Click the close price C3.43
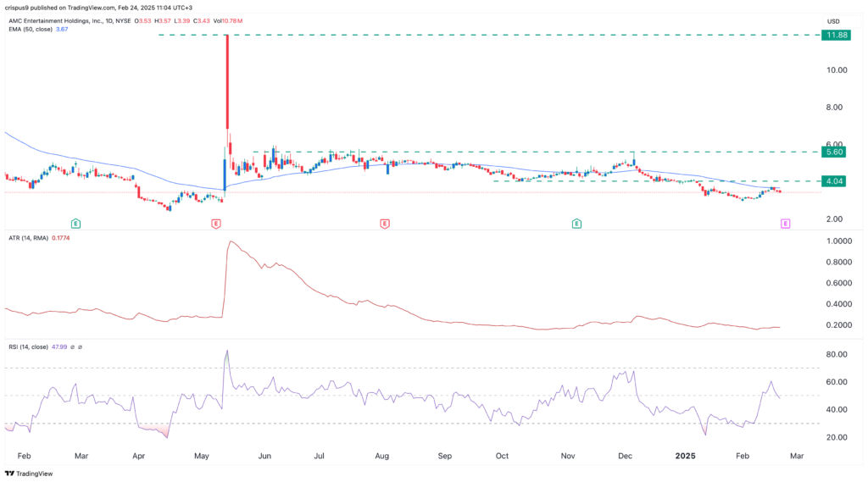Viewport: 868px width, 482px height. point(202,21)
